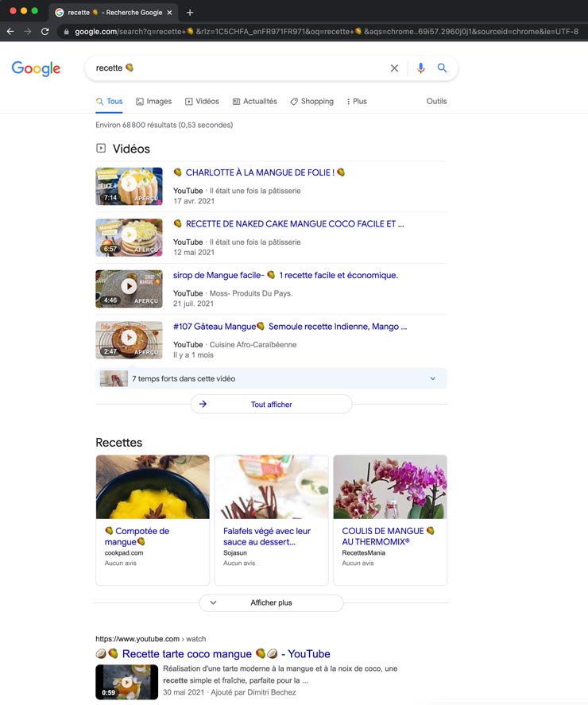The height and width of the screenshot is (705, 588).
Task: Open the Outils search tools
Action: [x=436, y=101]
